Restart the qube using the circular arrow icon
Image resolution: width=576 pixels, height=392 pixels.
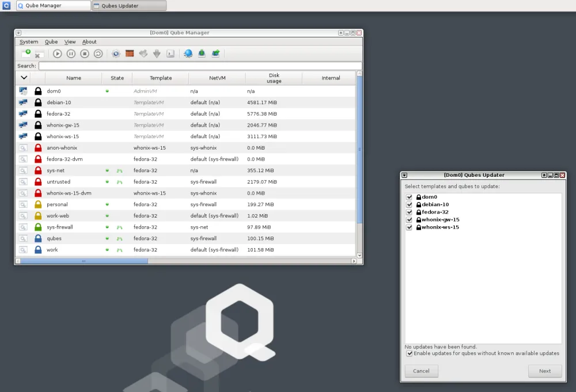click(98, 54)
